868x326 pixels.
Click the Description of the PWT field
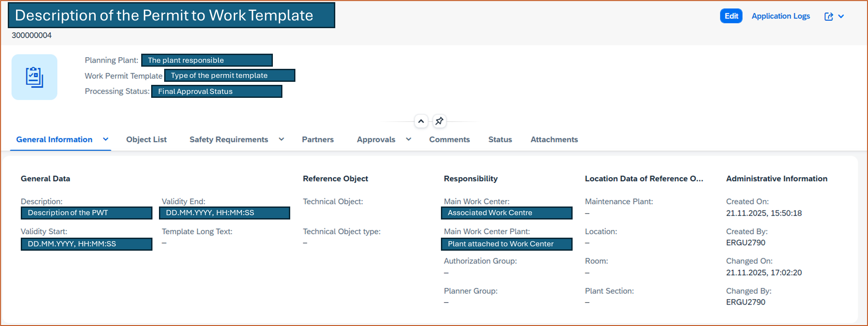(86, 213)
